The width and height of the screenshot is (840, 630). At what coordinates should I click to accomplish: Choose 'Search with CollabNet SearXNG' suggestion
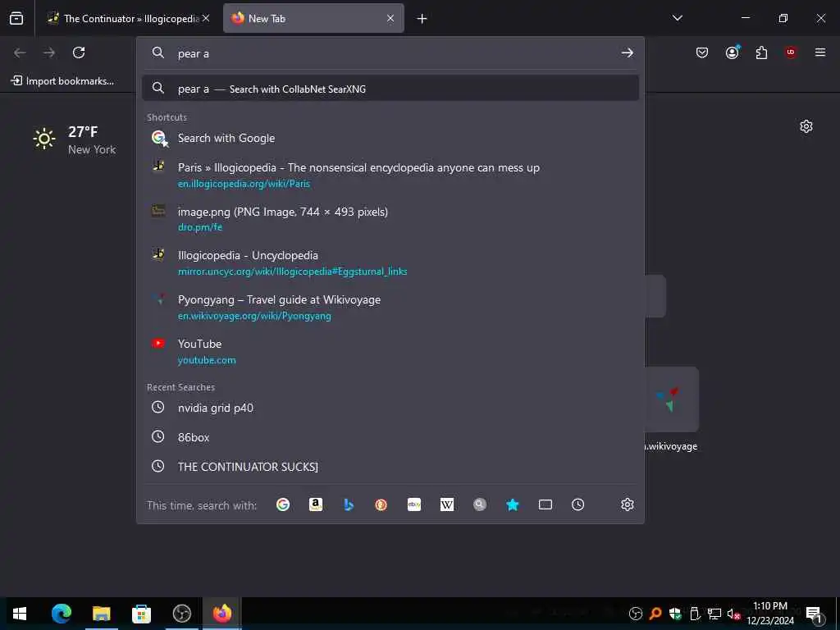[390, 89]
